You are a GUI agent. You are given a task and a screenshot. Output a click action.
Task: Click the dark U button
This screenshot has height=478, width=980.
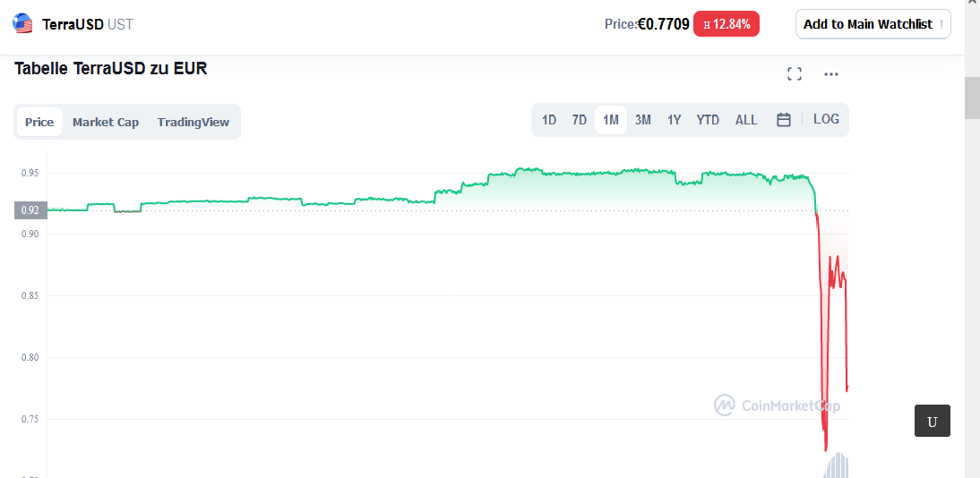click(933, 421)
